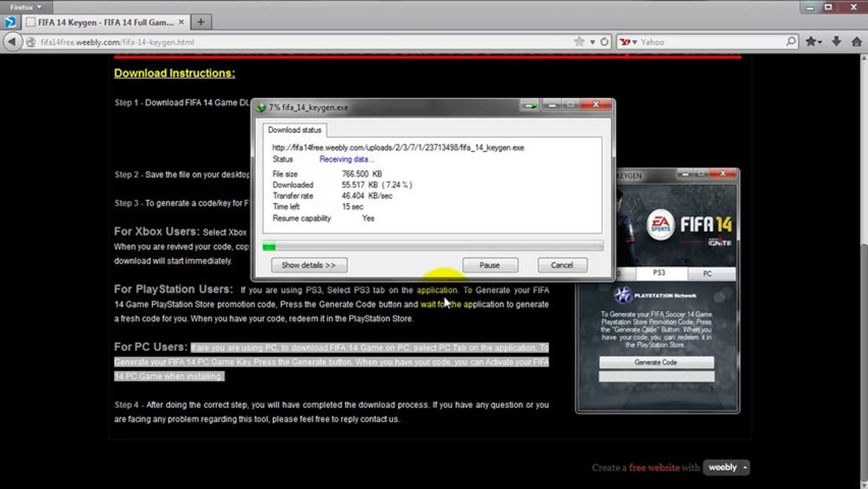
Task: Pause the keygen download
Action: point(490,265)
